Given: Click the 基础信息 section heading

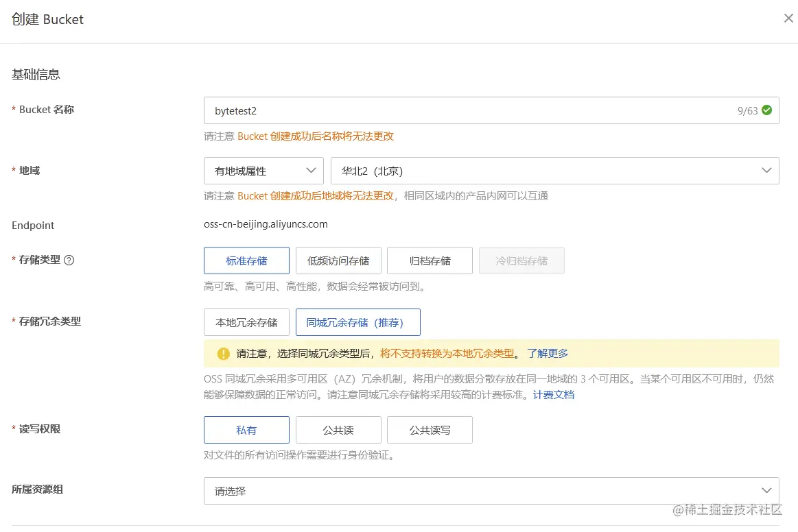Looking at the screenshot, I should 36,74.
